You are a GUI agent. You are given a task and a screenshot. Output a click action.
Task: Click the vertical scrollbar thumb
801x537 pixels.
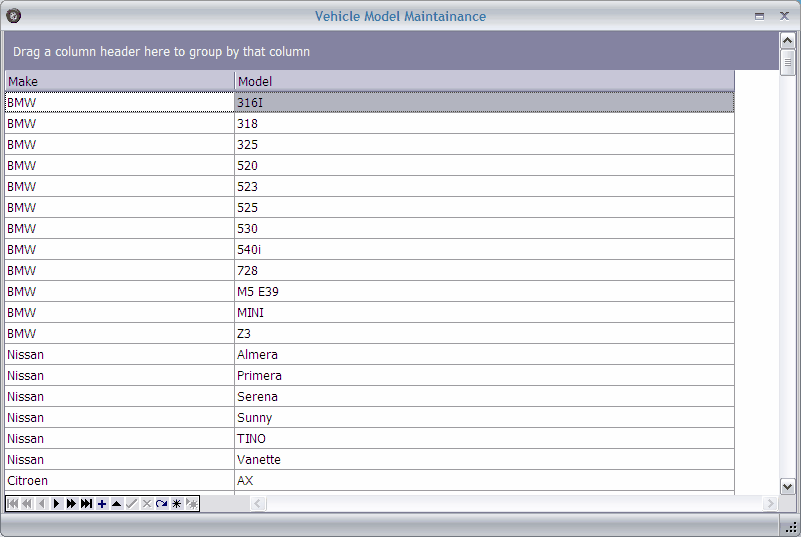(787, 62)
